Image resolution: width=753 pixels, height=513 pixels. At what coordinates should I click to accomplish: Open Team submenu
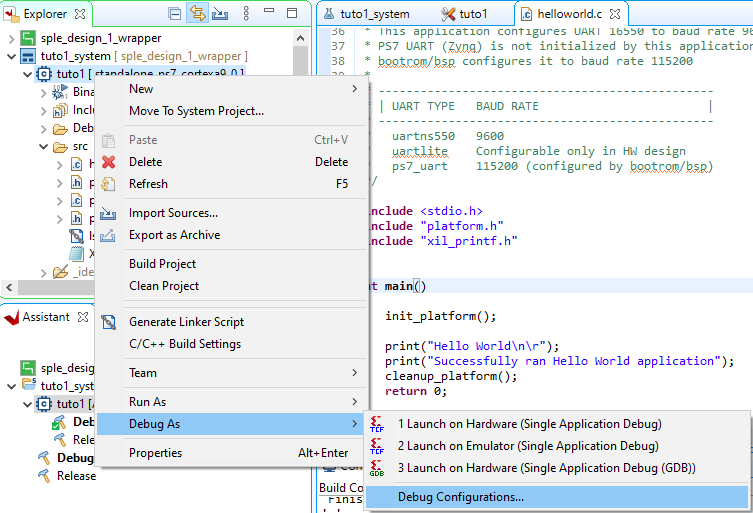pyautogui.click(x=232, y=373)
